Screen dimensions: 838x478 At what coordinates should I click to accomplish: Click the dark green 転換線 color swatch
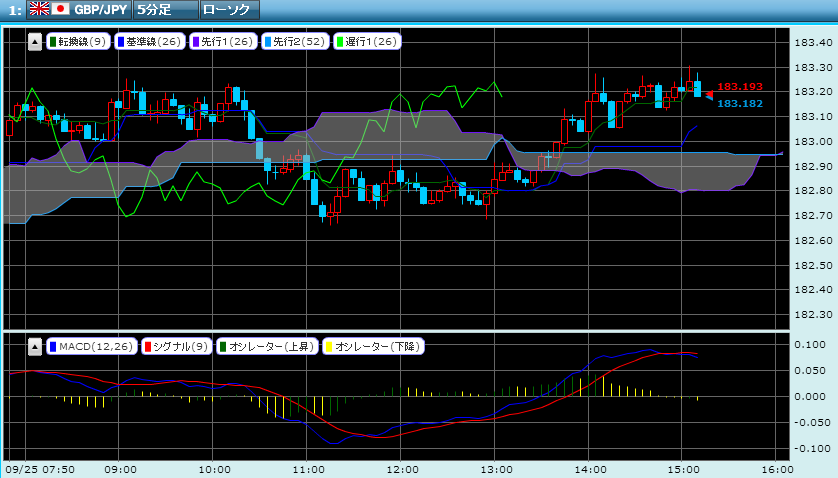53,42
